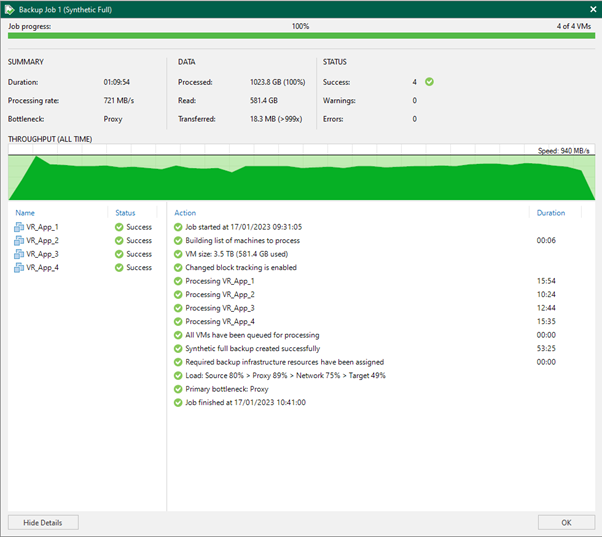Click the green check beside Success count 4
Viewport: 602px width, 537px height.
(429, 81)
